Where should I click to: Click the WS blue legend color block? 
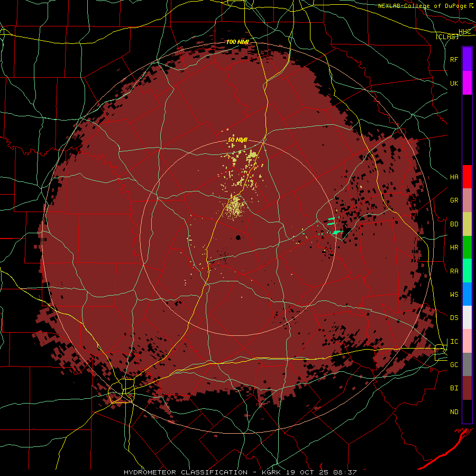click(467, 294)
